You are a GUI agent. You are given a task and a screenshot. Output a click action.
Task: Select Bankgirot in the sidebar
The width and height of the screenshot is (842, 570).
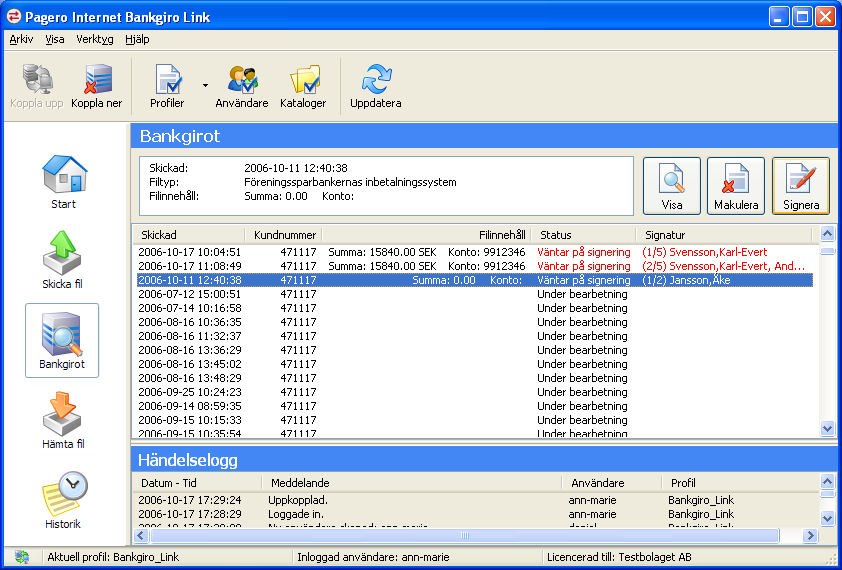[x=62, y=340]
